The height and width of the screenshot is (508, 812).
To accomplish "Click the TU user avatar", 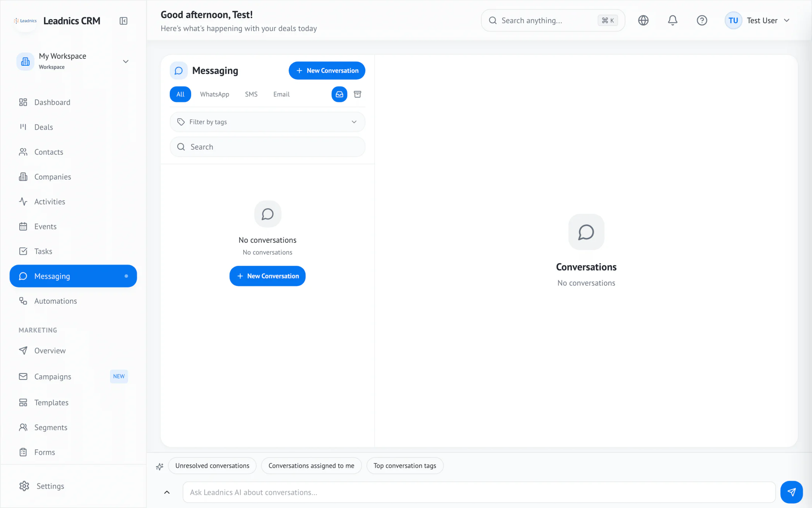I will click(733, 20).
